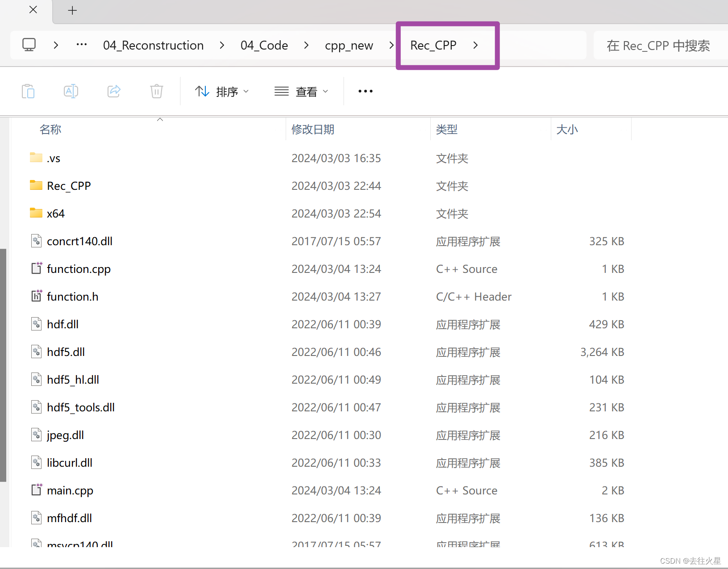728x569 pixels.
Task: Click the Paste toolbar icon
Action: click(28, 91)
